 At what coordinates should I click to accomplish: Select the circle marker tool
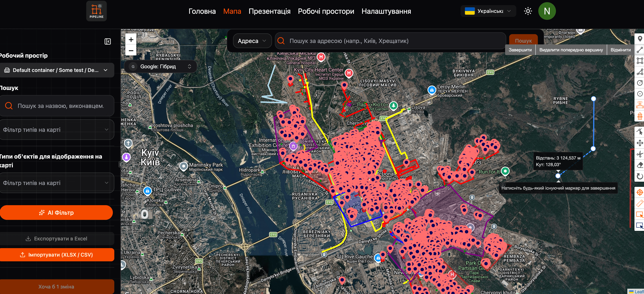[640, 94]
